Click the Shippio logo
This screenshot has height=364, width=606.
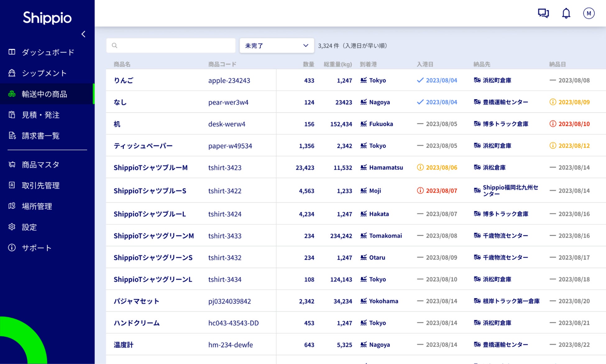[x=47, y=18]
